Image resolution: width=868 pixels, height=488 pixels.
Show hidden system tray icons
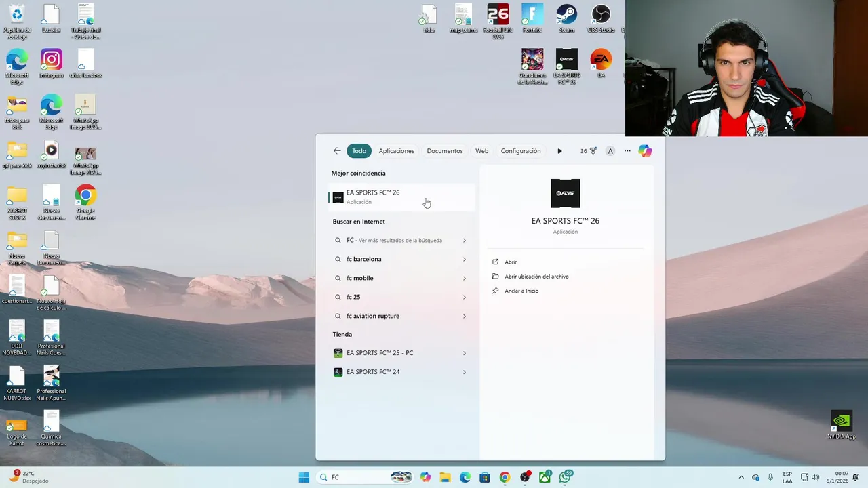pyautogui.click(x=741, y=477)
